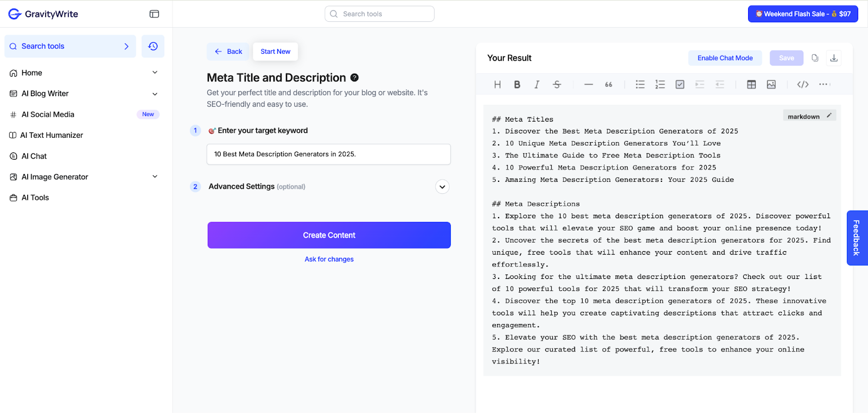Click the outdent icon
This screenshot has height=413, width=868.
pos(720,85)
